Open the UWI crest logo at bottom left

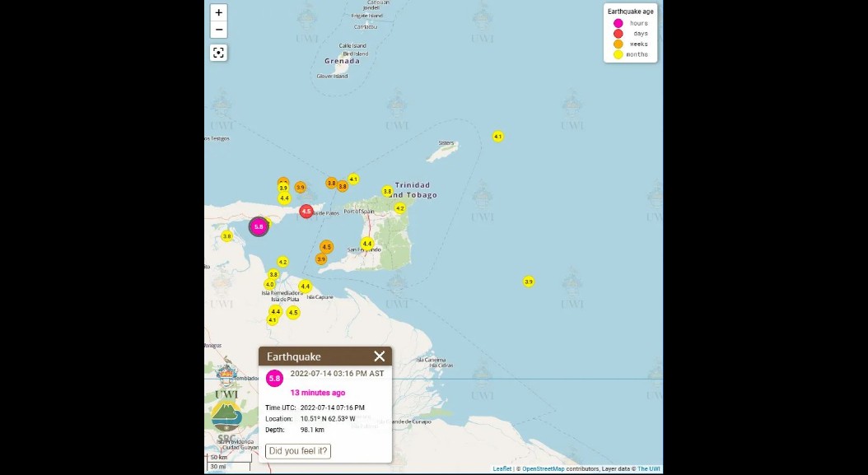coord(226,378)
